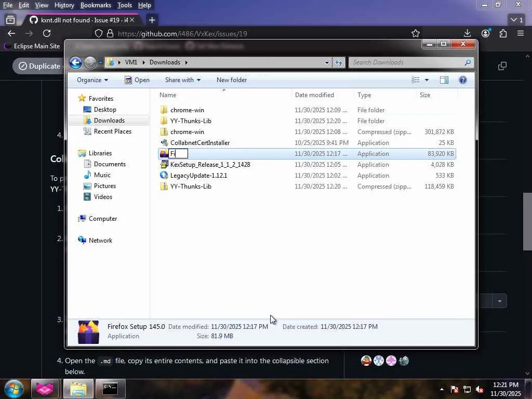This screenshot has width=532, height=399.
Task: Expand the breadcrumb arrow after Downloads
Action: tap(187, 62)
